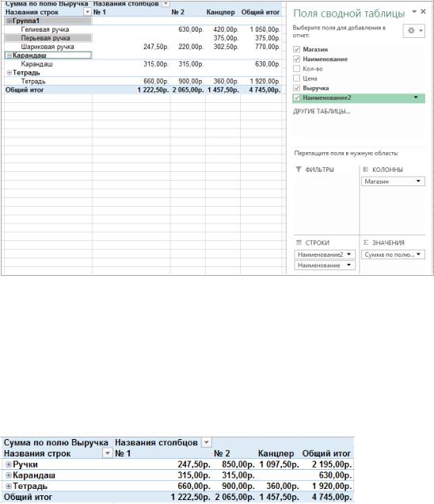This screenshot has height=504, width=434.
Task: Select the Шариковая ручка row label
Action: [48, 47]
